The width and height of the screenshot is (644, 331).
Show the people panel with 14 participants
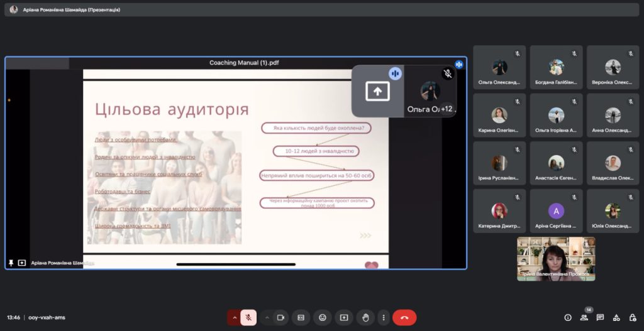(584, 318)
